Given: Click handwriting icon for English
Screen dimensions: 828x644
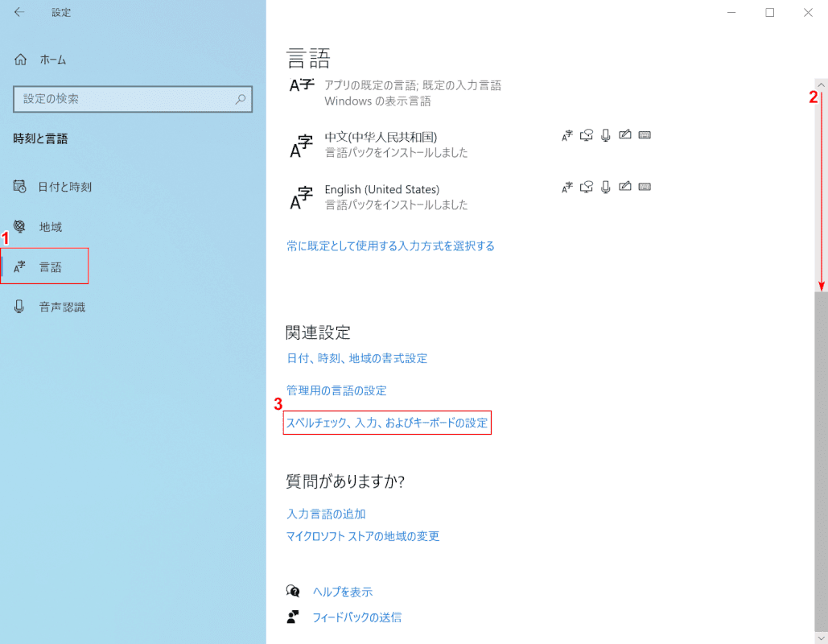Looking at the screenshot, I should pyautogui.click(x=624, y=186).
